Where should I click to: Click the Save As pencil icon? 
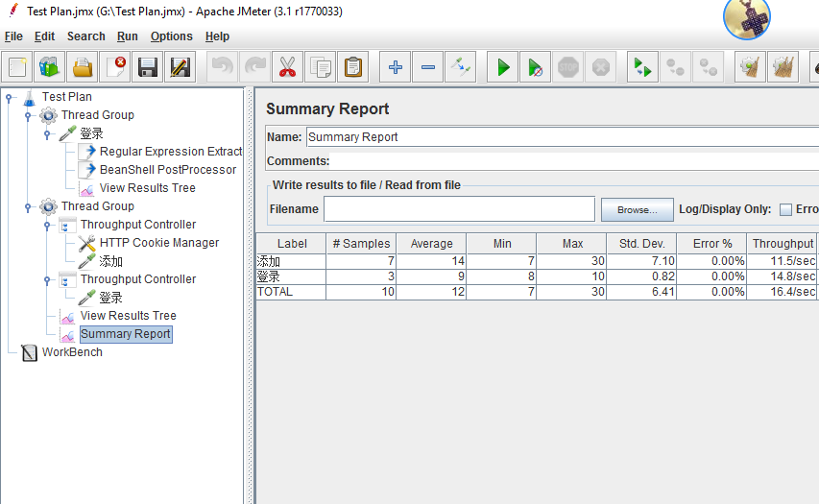[181, 67]
